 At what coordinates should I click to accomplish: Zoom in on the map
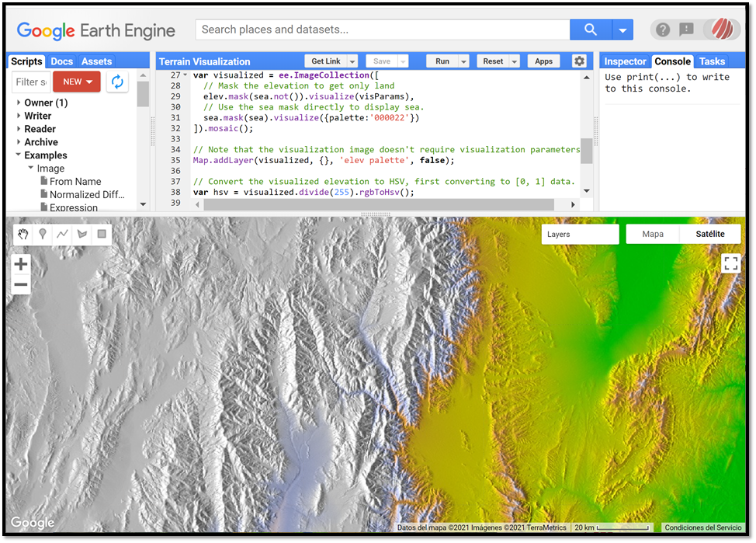tap(21, 264)
